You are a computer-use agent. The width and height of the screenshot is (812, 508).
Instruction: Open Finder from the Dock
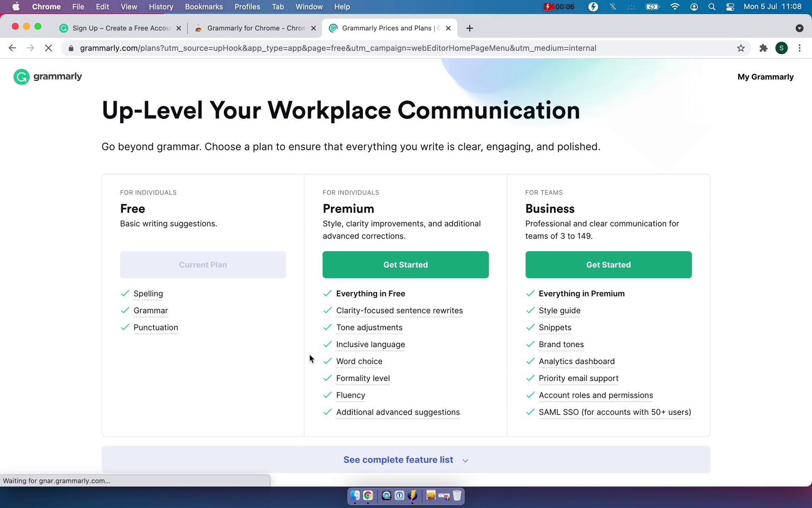(355, 495)
